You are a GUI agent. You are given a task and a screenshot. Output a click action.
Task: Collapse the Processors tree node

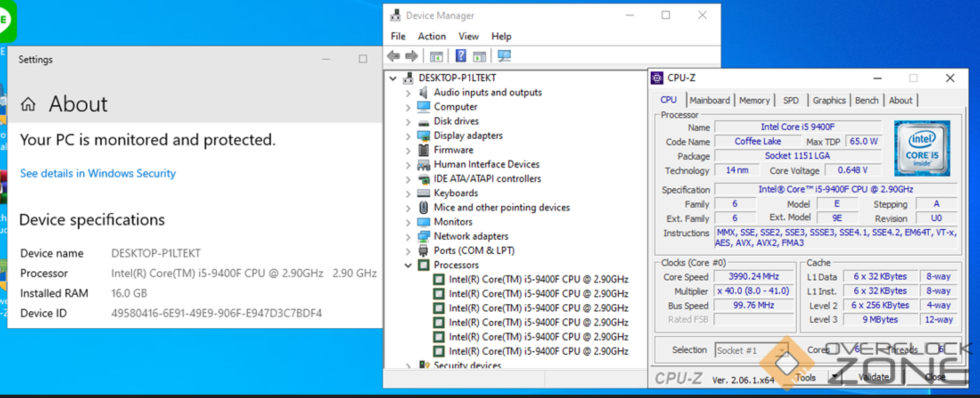tap(408, 266)
